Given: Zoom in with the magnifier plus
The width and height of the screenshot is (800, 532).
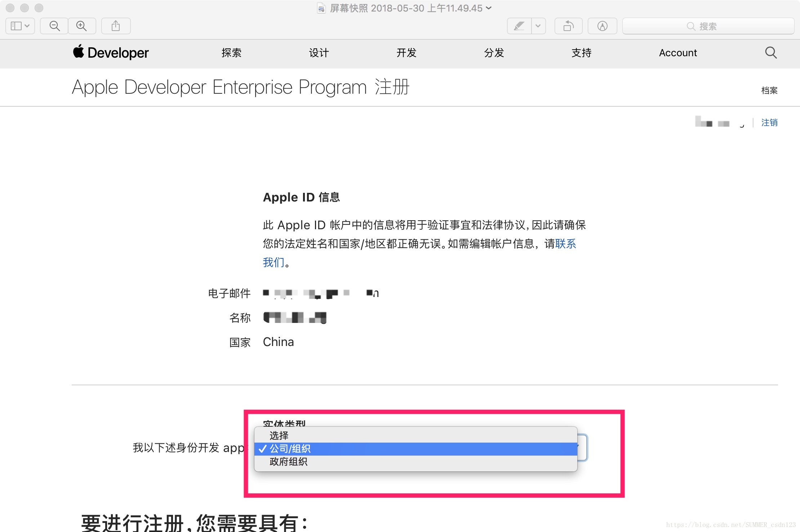Looking at the screenshot, I should 82,26.
